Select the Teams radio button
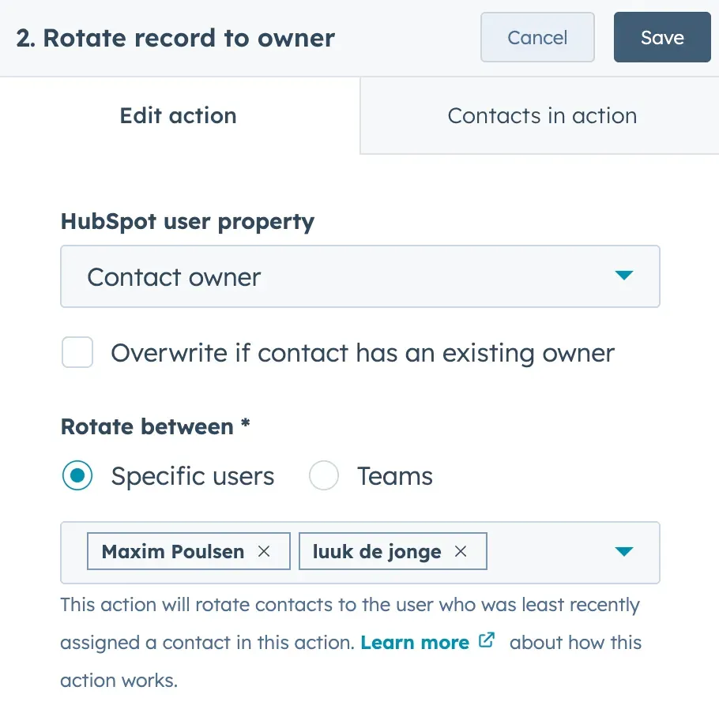Image resolution: width=719 pixels, height=728 pixels. pyautogui.click(x=324, y=475)
